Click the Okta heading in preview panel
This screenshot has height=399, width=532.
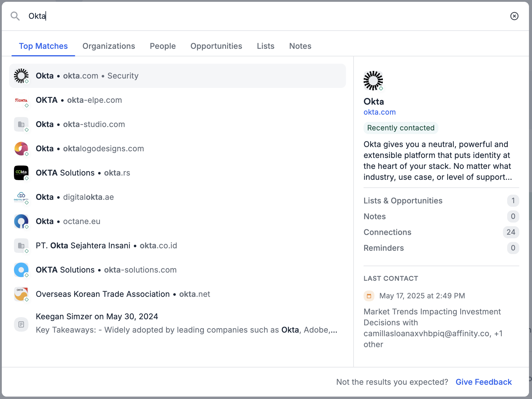click(374, 102)
